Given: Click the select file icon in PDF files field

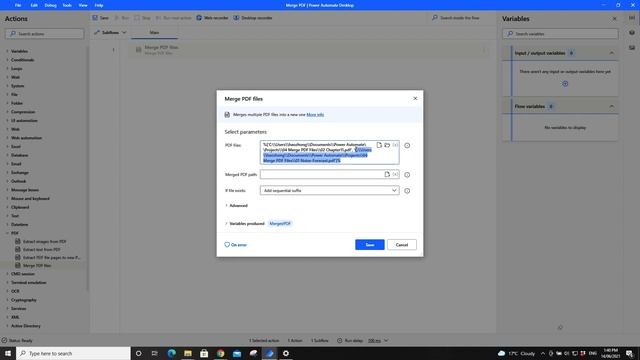Looking at the screenshot, I should click(x=379, y=145).
